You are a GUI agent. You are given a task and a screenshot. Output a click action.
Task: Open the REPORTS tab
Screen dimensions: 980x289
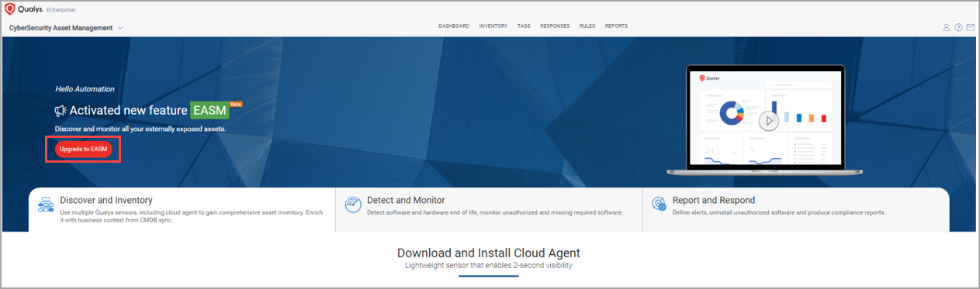[616, 26]
